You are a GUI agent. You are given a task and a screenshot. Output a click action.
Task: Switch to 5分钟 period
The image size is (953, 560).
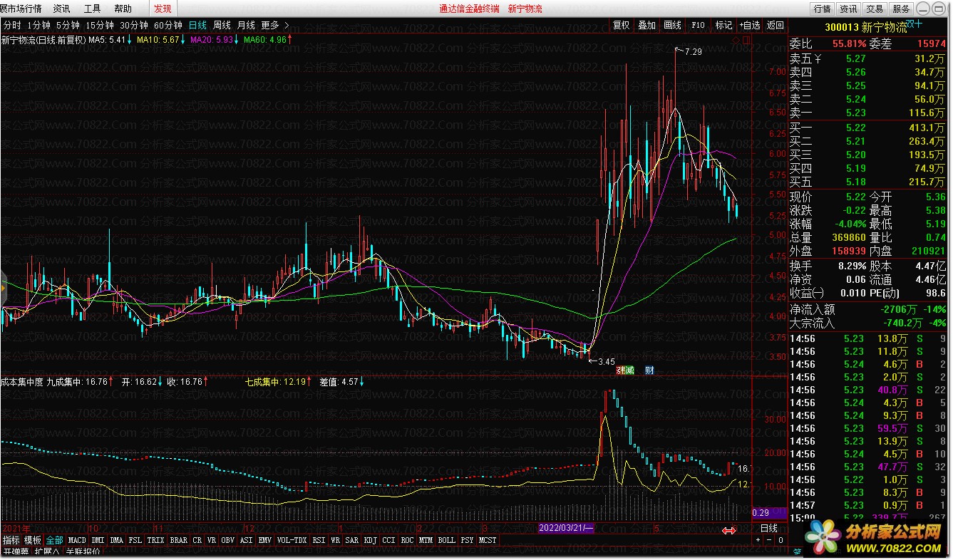tap(68, 25)
